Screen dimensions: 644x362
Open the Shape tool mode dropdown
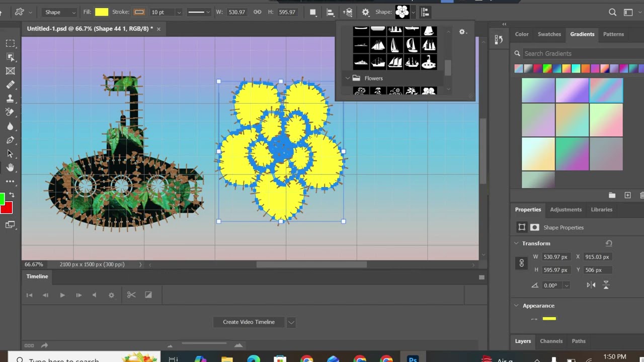pos(59,12)
